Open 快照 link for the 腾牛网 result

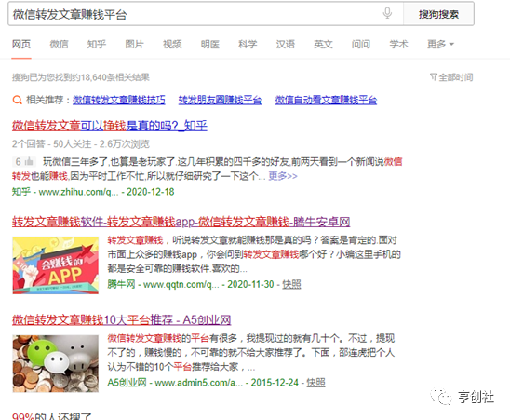[x=291, y=284]
